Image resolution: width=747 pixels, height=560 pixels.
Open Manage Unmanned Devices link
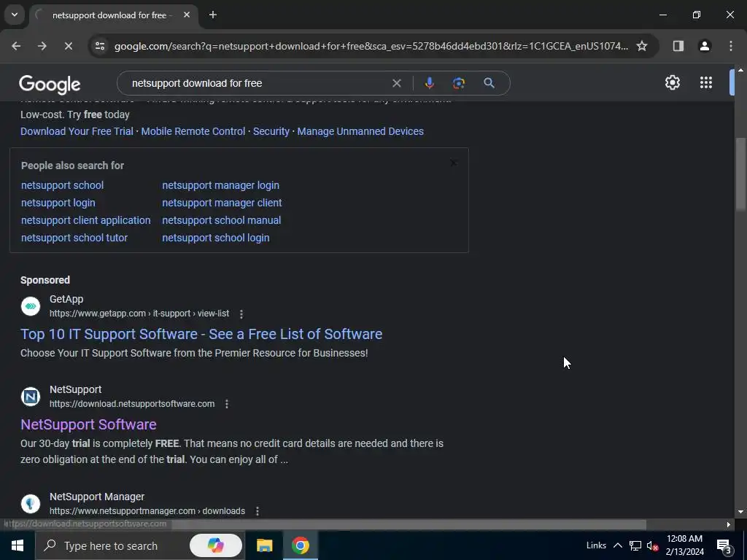click(x=360, y=131)
